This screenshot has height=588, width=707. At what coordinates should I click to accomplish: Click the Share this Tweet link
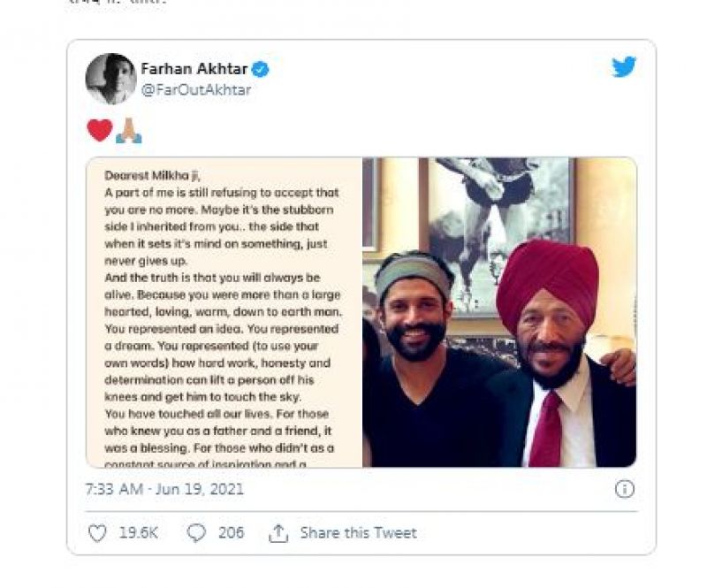pos(358,533)
